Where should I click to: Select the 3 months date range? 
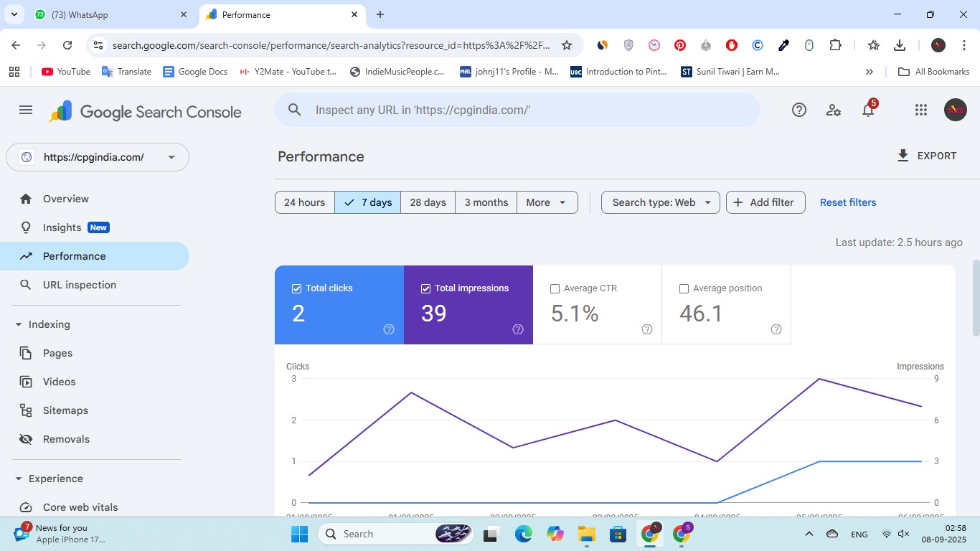(x=486, y=202)
